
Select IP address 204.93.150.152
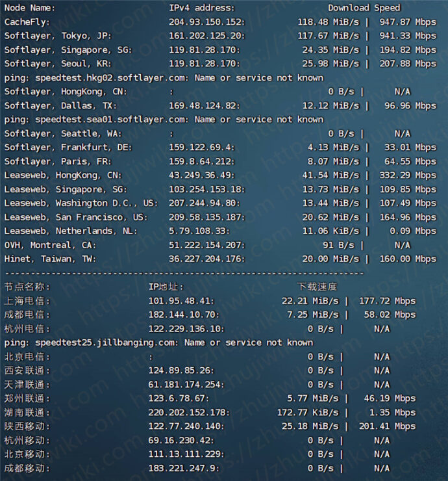point(207,22)
